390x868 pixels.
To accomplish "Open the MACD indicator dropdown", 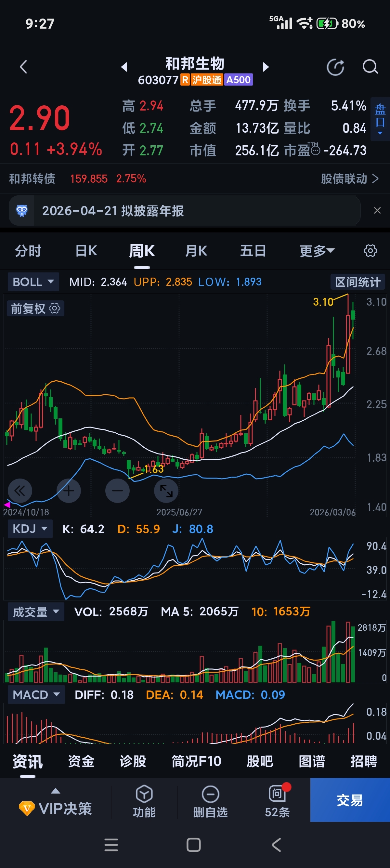I will coord(36,694).
